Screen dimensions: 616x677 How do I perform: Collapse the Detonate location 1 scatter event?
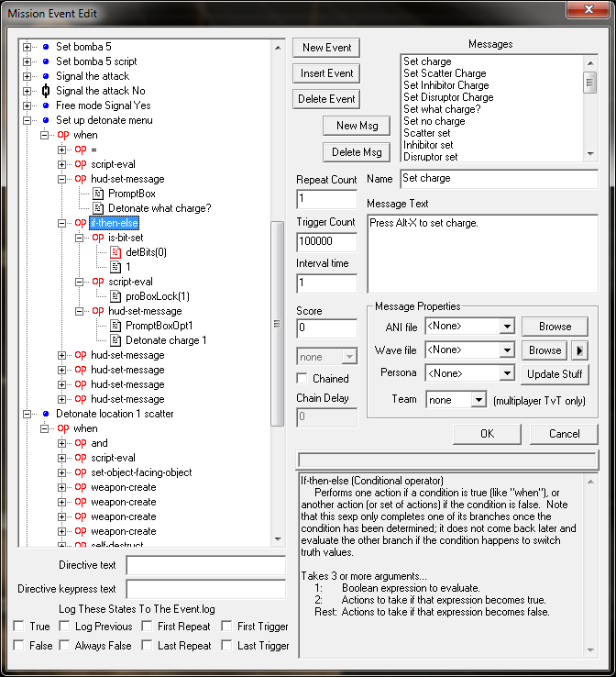tap(27, 414)
